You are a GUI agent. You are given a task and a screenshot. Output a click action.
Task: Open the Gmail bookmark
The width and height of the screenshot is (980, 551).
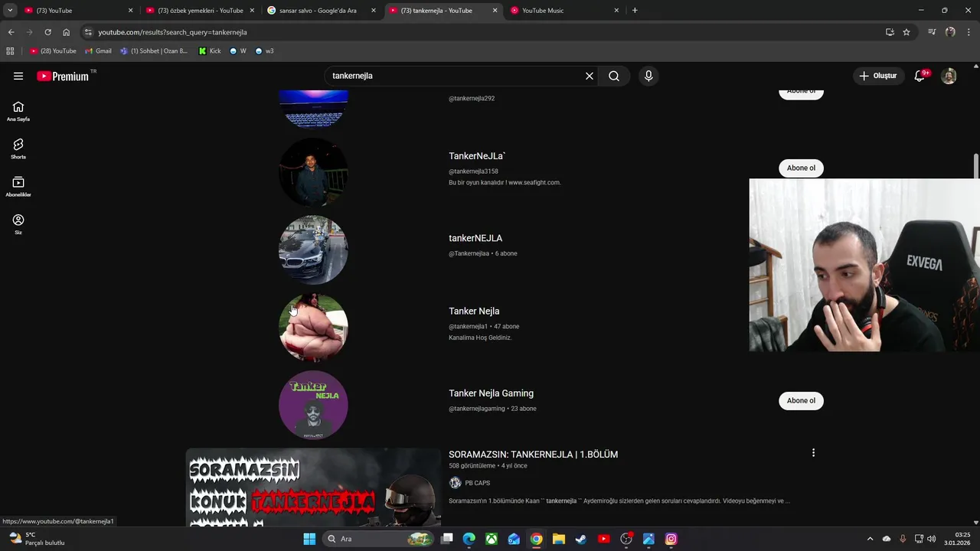pos(98,51)
